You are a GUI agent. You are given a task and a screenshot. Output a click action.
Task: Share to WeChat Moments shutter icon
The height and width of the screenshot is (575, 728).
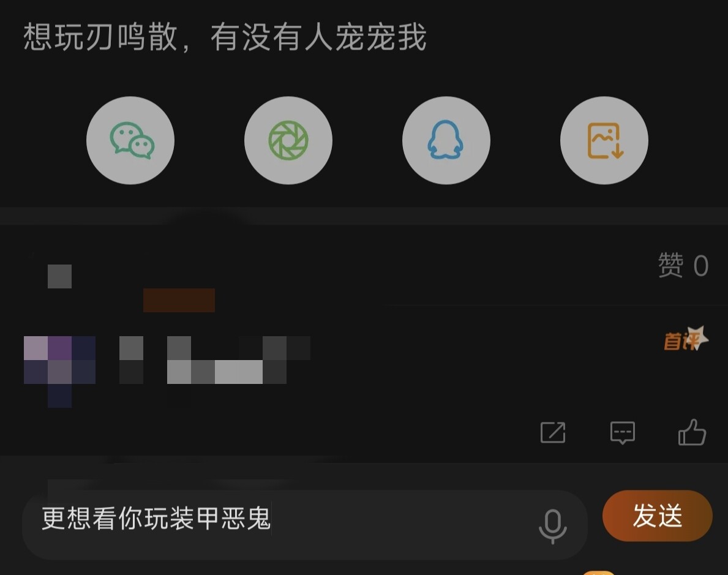coord(288,140)
